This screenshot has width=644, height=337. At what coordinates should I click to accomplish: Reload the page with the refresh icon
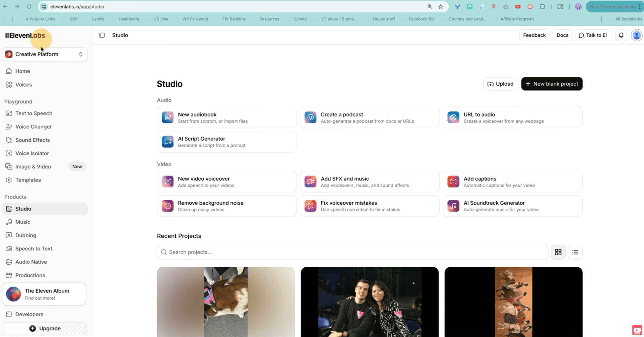click(29, 7)
